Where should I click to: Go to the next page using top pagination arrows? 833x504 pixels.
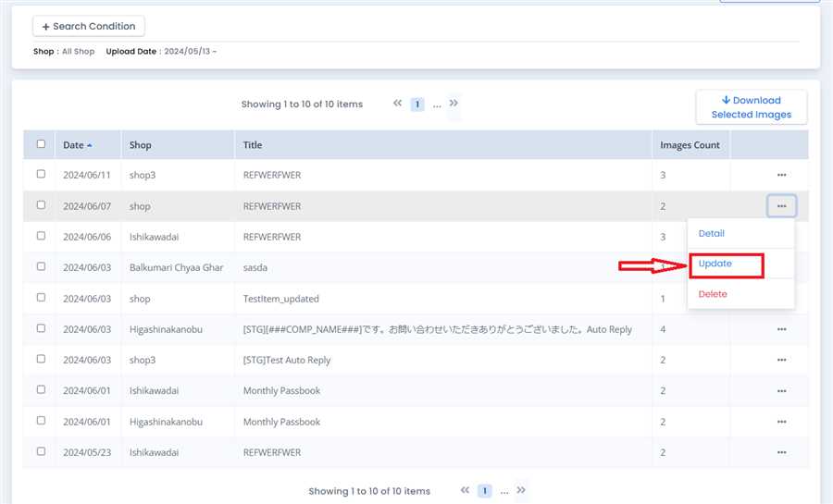pos(454,104)
